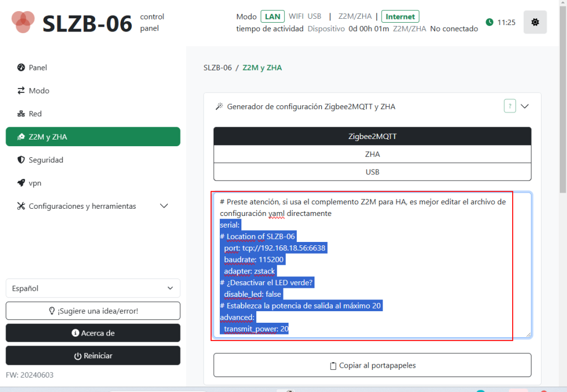Click the vpn rocket icon
Viewport: 567px width, 392px height.
21,183
